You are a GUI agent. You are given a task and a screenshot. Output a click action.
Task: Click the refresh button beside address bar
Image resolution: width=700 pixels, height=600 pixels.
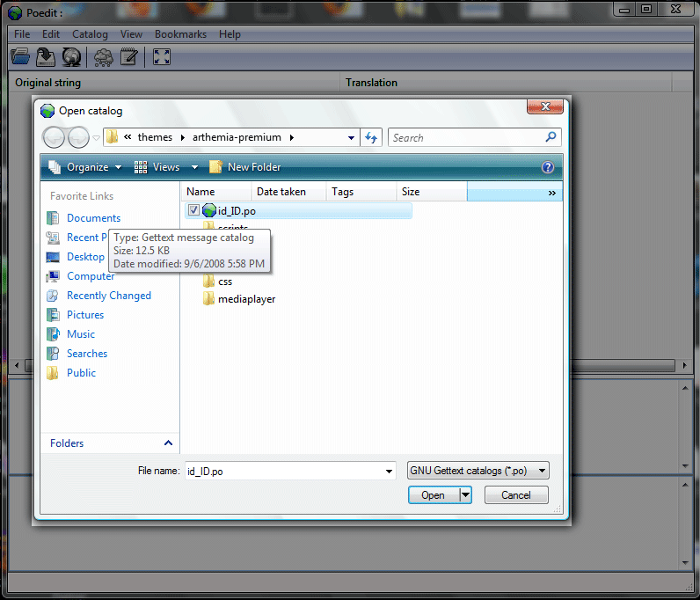click(371, 138)
